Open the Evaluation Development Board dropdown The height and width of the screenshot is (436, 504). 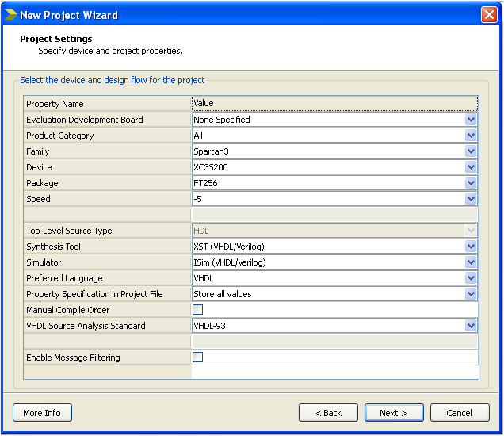coord(471,120)
